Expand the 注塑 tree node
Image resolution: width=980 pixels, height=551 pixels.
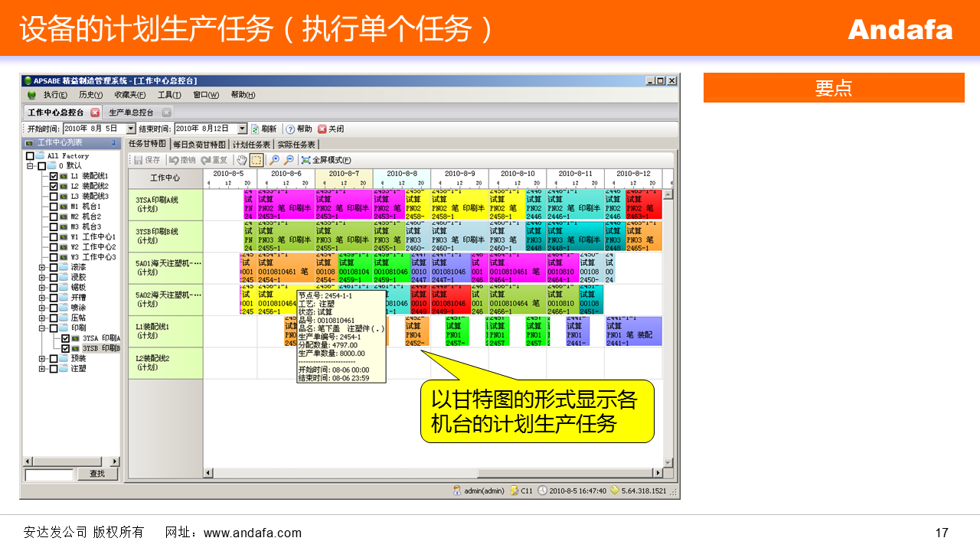pyautogui.click(x=42, y=369)
